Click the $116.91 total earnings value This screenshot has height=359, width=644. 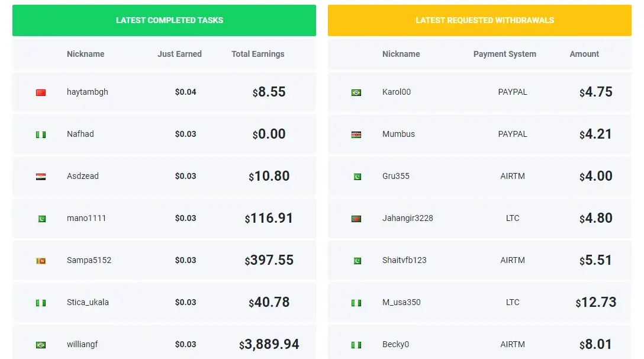click(269, 218)
